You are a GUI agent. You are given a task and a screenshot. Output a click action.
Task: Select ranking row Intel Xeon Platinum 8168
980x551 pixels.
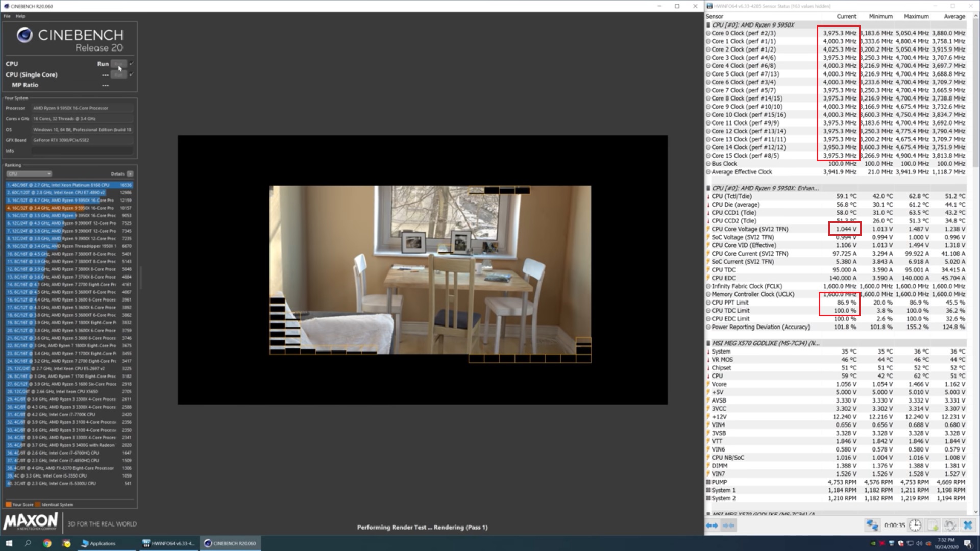point(69,185)
